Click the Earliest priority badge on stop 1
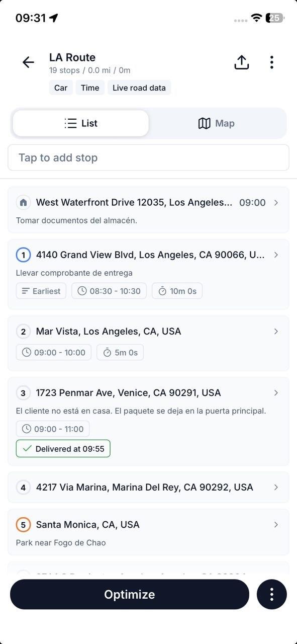The width and height of the screenshot is (297, 644). (41, 290)
